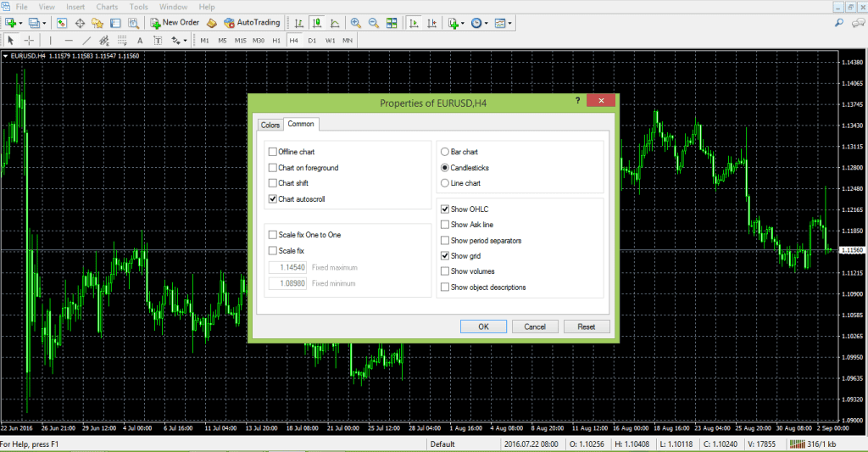Expand Indicators dropdown arrow
868x452 pixels.
point(463,23)
